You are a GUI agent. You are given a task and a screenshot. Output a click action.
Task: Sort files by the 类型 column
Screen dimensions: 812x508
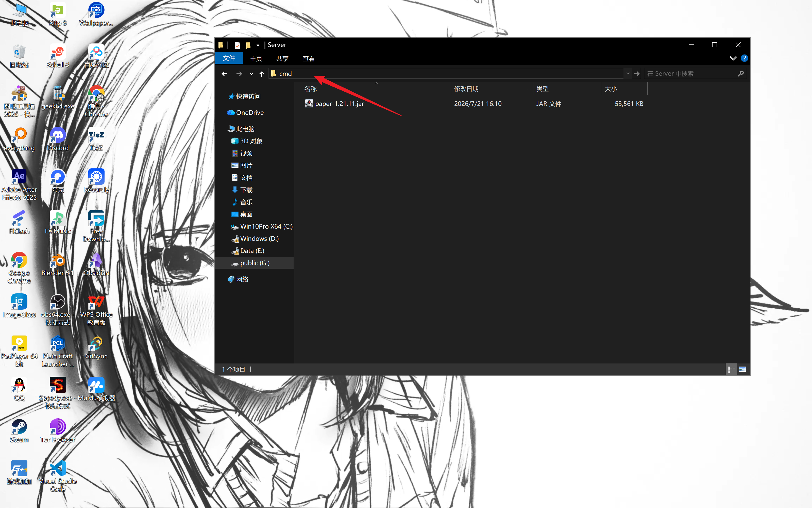pyautogui.click(x=567, y=89)
